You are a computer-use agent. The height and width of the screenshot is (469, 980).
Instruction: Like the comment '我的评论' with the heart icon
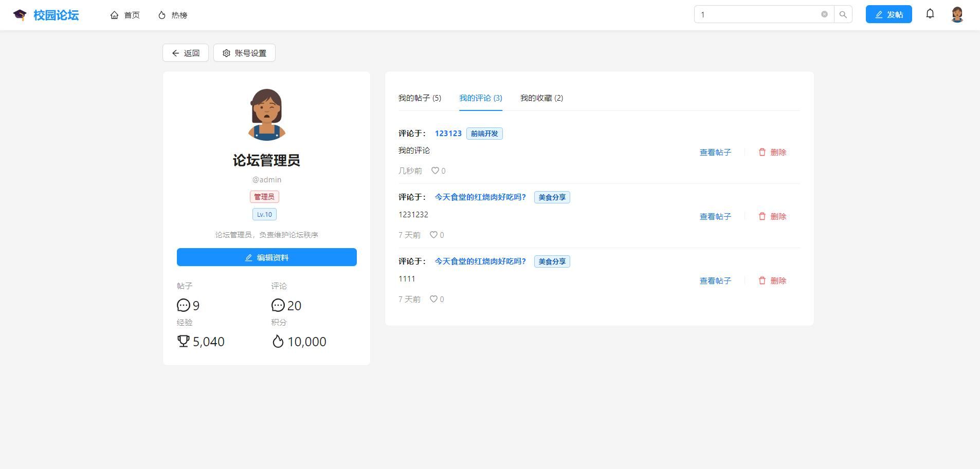click(x=434, y=171)
